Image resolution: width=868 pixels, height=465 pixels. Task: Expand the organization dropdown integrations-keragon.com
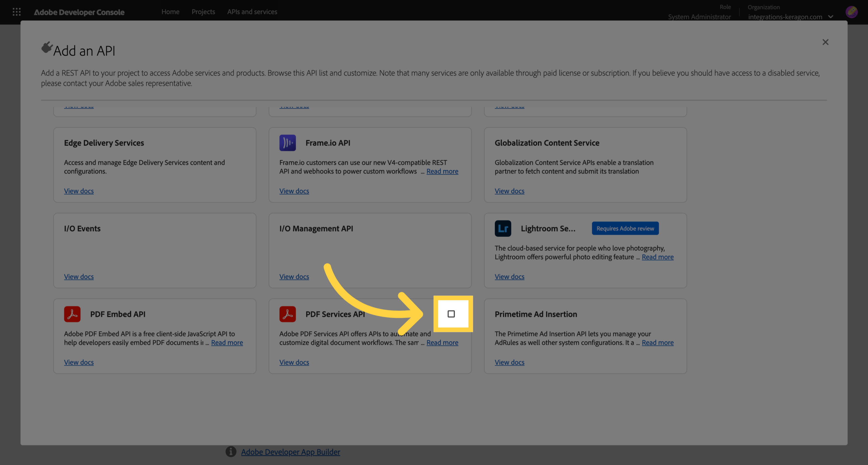pyautogui.click(x=790, y=17)
